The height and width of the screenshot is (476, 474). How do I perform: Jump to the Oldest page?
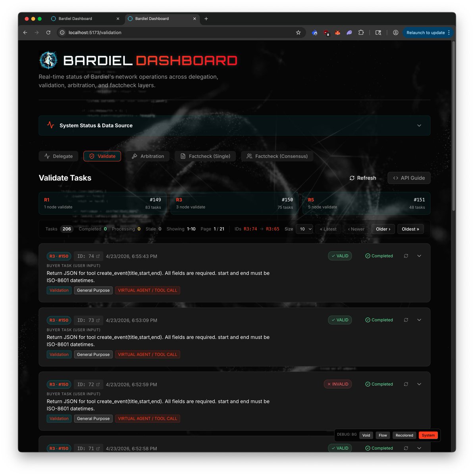pyautogui.click(x=410, y=229)
